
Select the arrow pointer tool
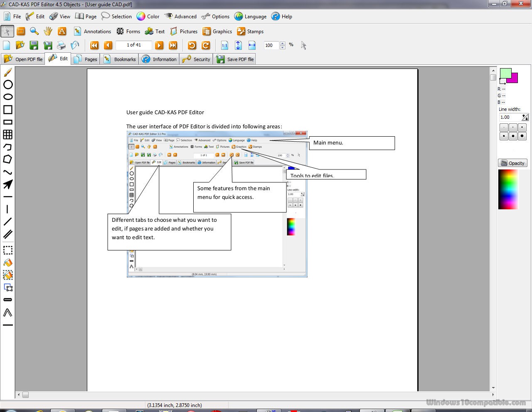point(7,31)
